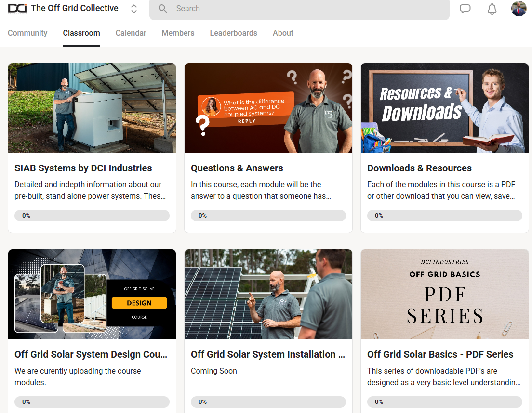Click the Off Grid Solar Basics PDF Series thumbnail
The height and width of the screenshot is (413, 532).
(444, 294)
